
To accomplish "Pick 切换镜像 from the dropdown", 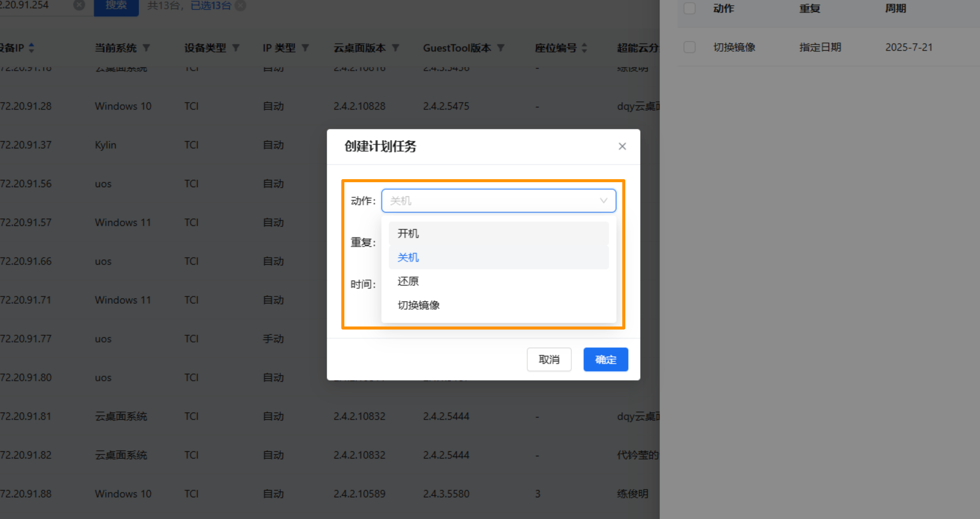I will 418,305.
